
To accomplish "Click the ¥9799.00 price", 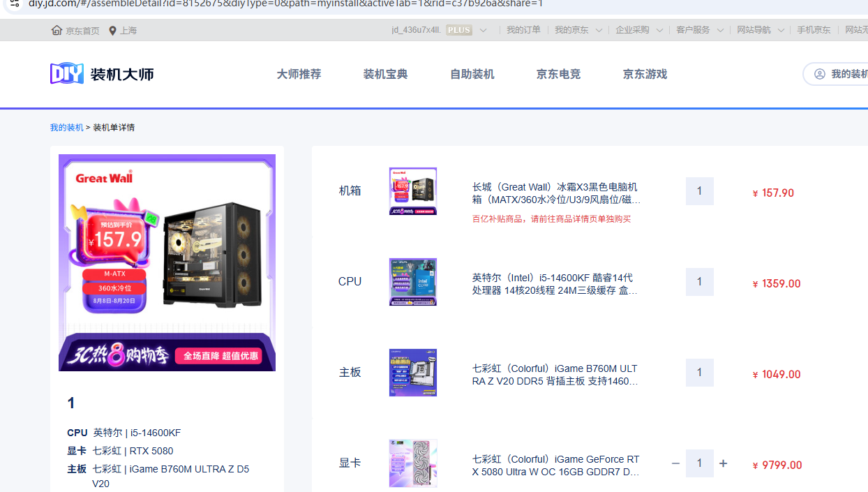I will click(x=777, y=465).
